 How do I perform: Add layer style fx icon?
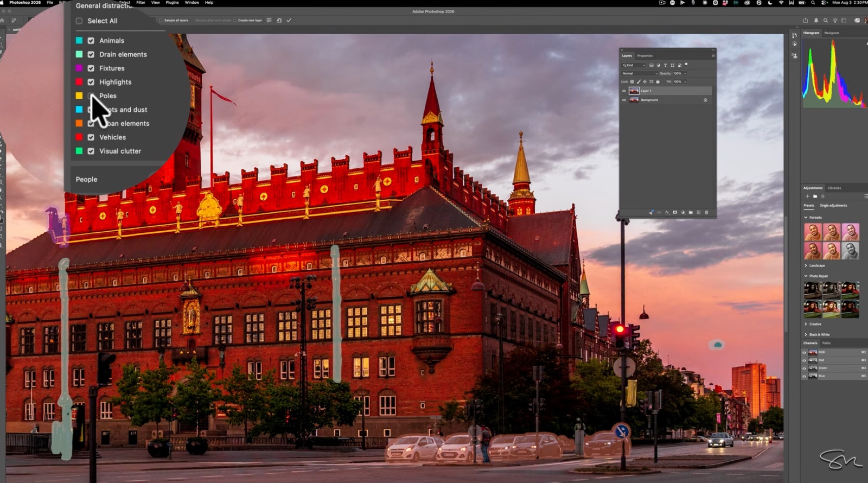point(667,213)
